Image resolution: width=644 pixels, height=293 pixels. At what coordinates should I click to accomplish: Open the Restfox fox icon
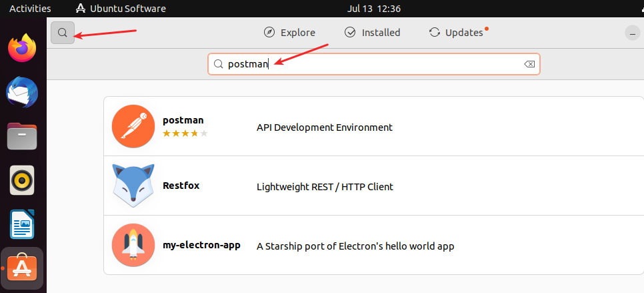(133, 186)
